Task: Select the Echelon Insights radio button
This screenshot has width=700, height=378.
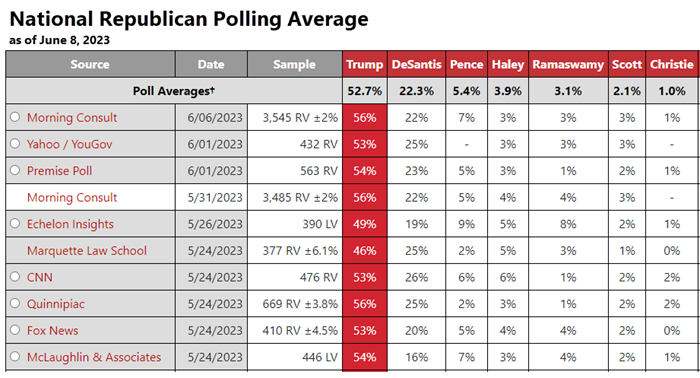Action: coord(15,223)
